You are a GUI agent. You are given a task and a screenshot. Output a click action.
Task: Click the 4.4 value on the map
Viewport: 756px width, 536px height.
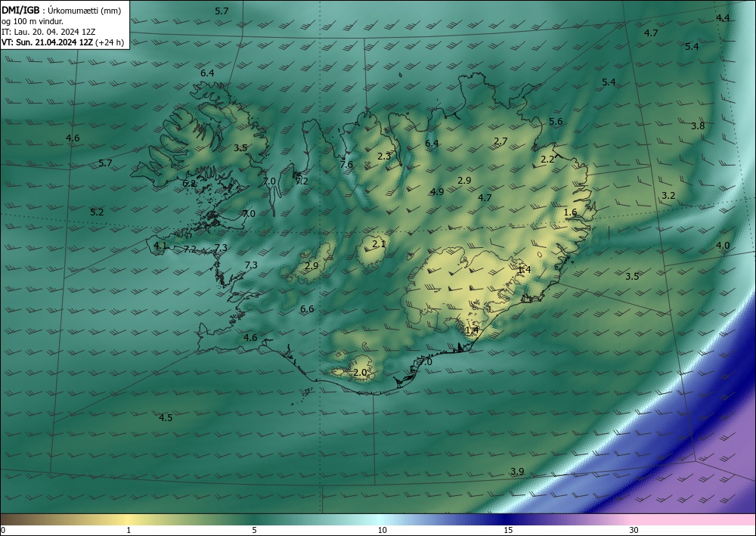pos(723,18)
